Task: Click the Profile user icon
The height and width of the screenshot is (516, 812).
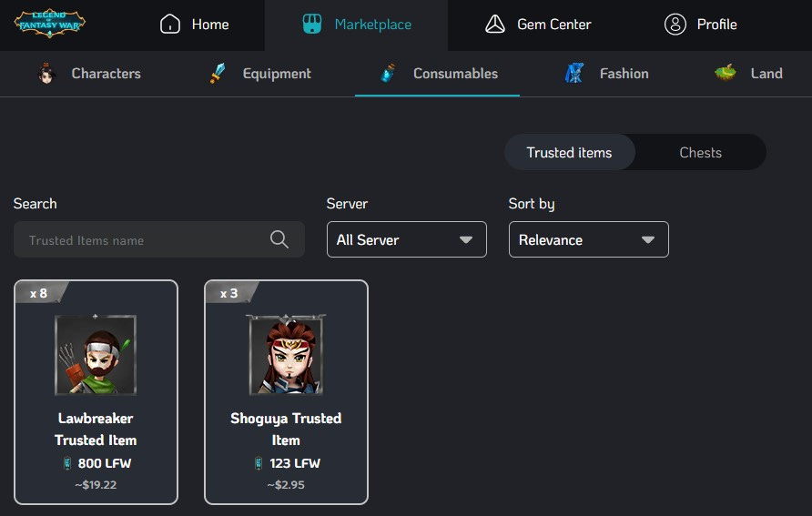Action: click(x=675, y=24)
